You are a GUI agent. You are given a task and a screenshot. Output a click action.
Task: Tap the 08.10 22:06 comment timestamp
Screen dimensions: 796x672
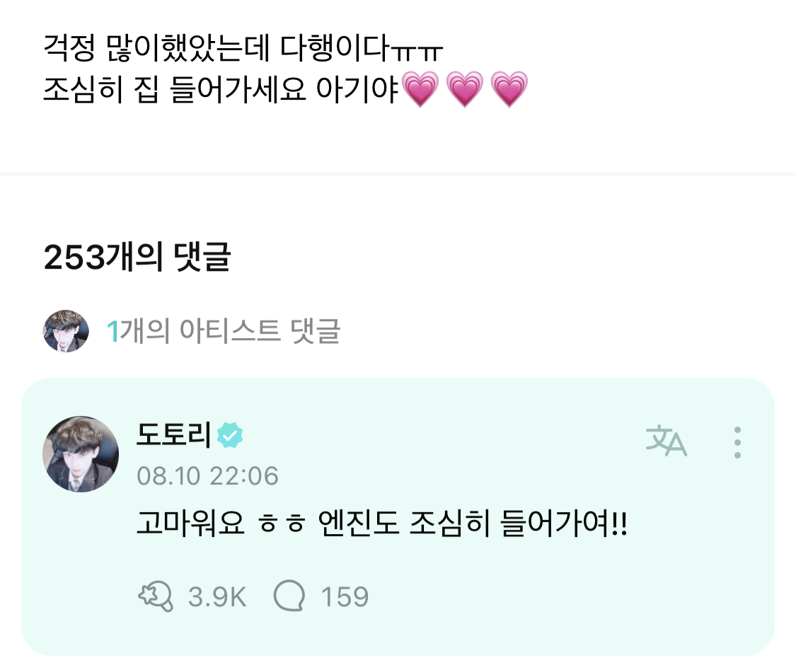point(207,476)
